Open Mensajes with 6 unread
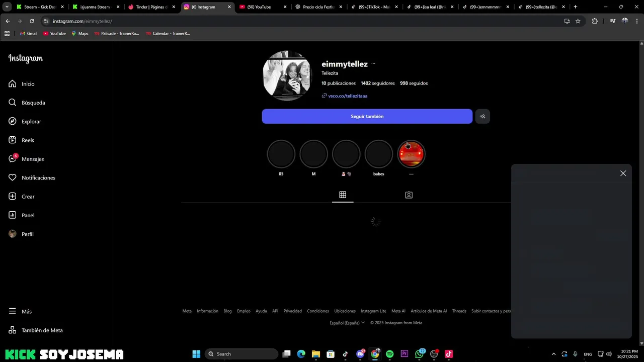This screenshot has width=644, height=362. point(26,159)
